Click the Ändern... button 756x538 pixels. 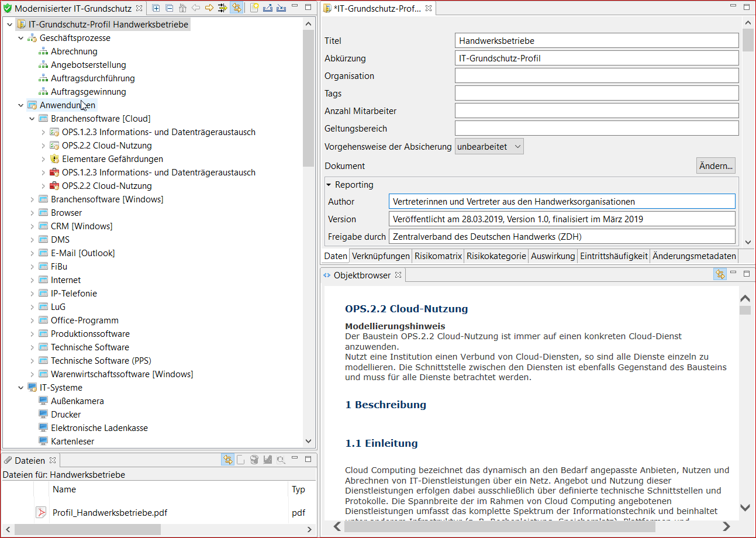pyautogui.click(x=716, y=166)
